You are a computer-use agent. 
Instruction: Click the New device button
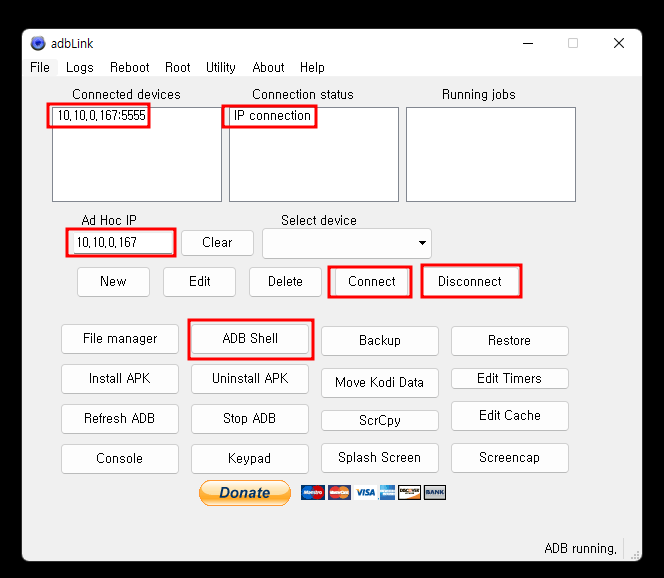(113, 282)
